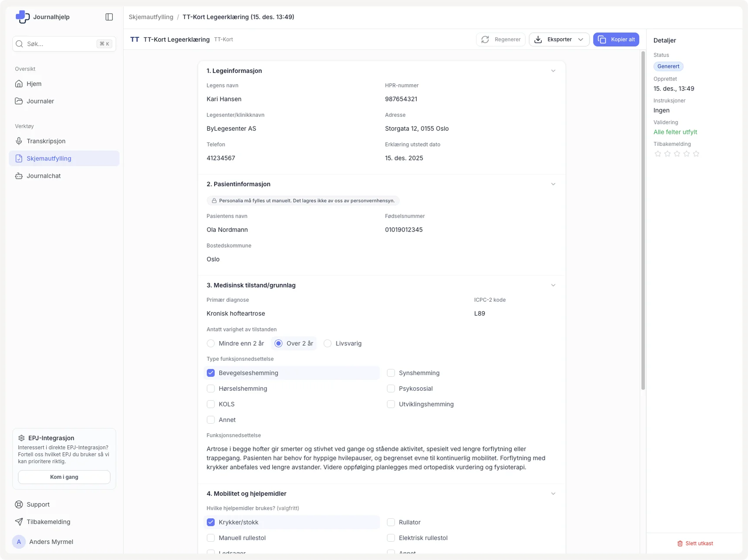Click the Slett utkast trash icon
The height and width of the screenshot is (560, 748).
click(x=680, y=544)
